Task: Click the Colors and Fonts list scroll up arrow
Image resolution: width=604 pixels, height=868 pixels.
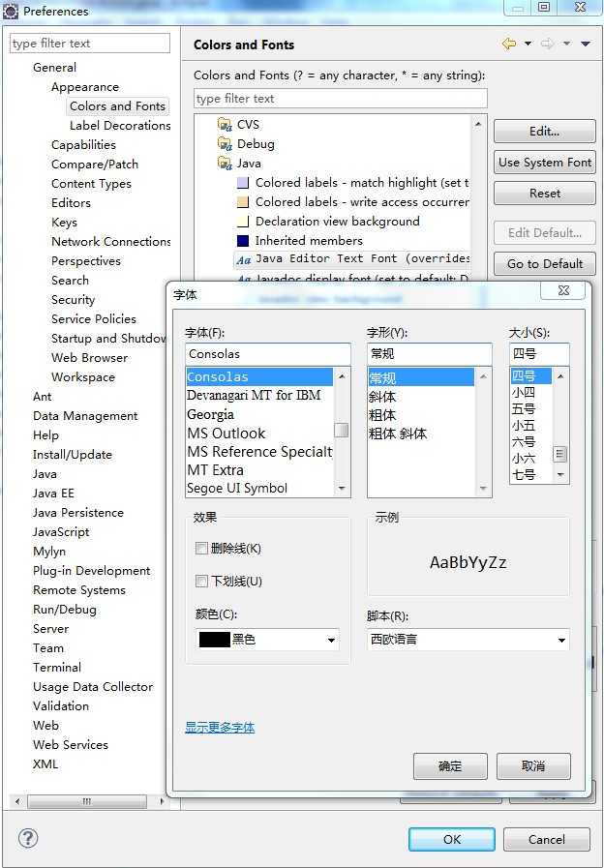Action: point(478,124)
